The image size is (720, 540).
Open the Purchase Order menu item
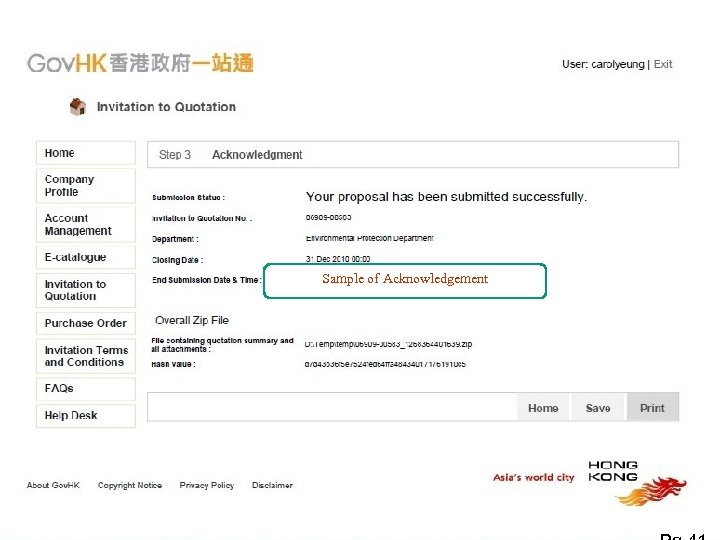coord(86,323)
